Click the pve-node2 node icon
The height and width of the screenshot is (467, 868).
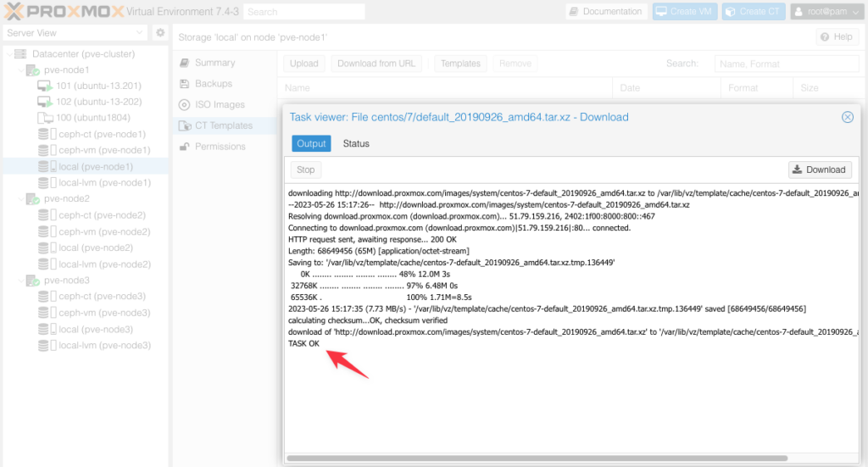tap(33, 198)
